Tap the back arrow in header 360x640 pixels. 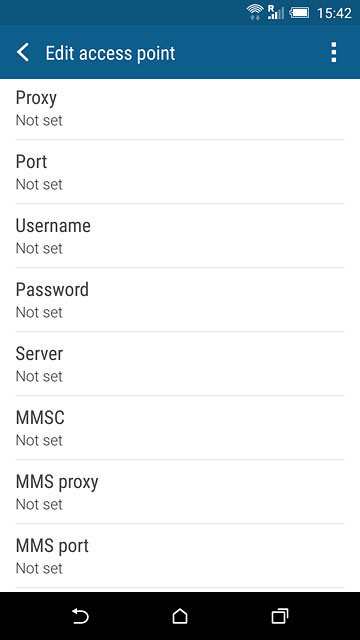23,53
